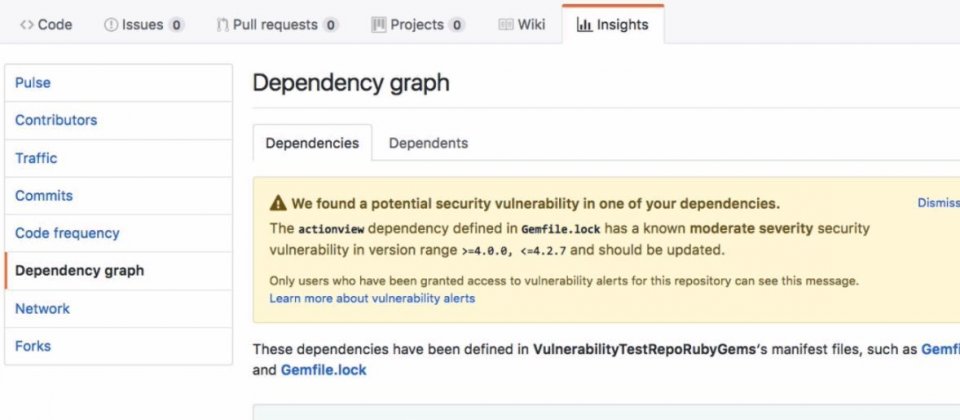Open Learn more about vulnerability alerts

[x=372, y=298]
